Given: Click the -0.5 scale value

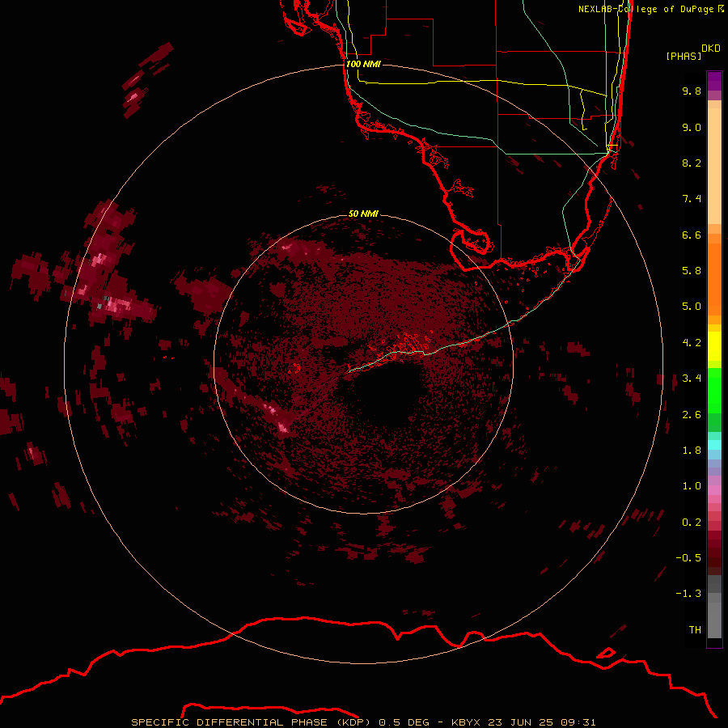Looking at the screenshot, I should [x=688, y=558].
